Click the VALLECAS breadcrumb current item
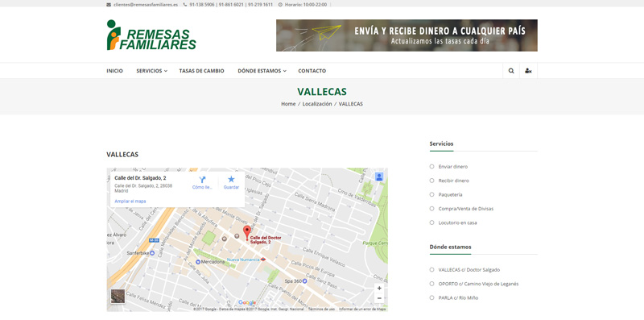 pos(351,104)
